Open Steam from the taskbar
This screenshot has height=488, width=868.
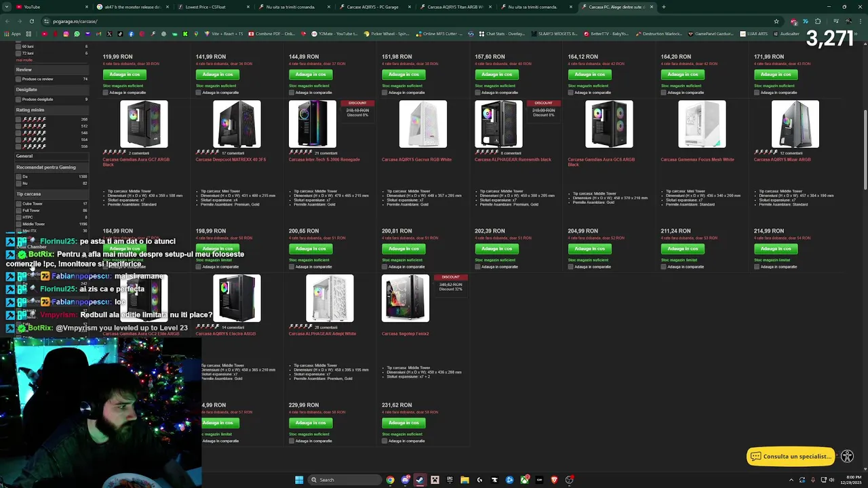[x=420, y=480]
